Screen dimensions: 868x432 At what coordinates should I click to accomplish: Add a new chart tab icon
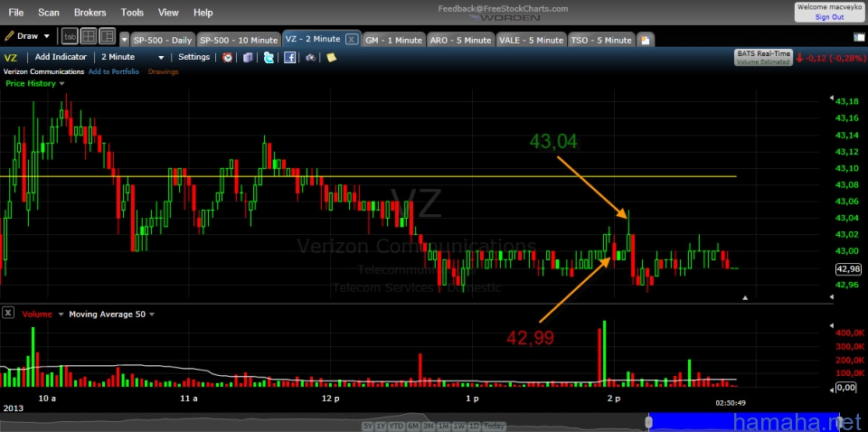(x=646, y=40)
